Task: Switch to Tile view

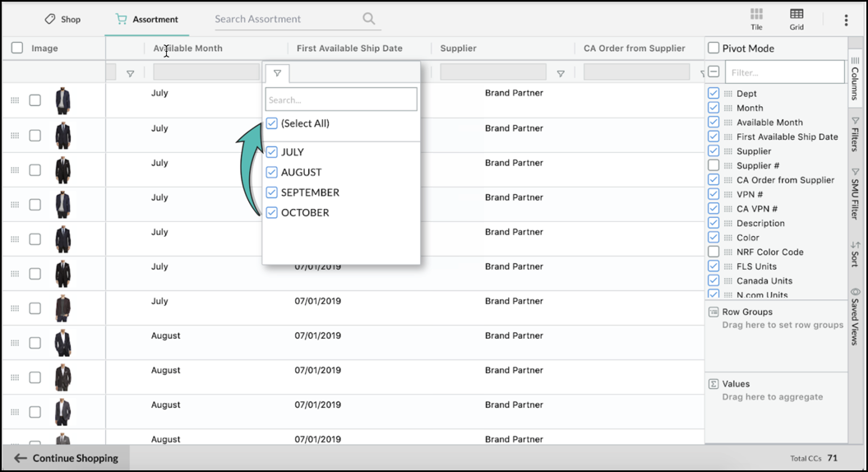Action: pyautogui.click(x=756, y=19)
